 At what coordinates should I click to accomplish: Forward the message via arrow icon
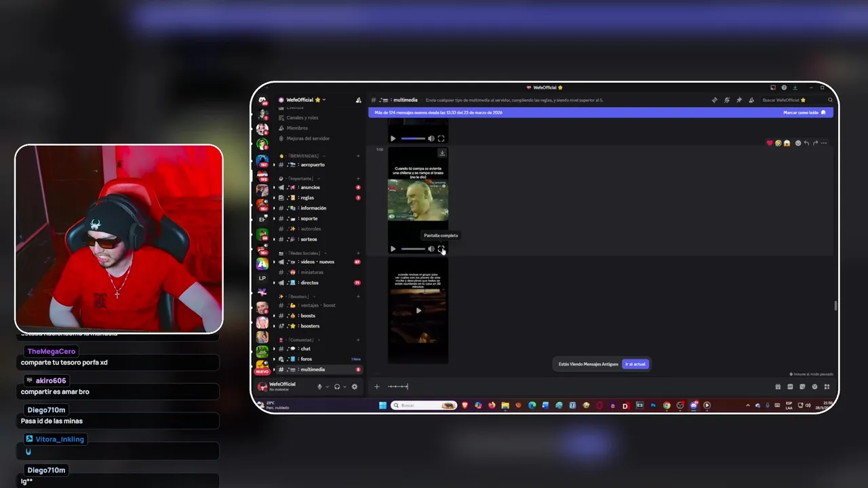(815, 143)
